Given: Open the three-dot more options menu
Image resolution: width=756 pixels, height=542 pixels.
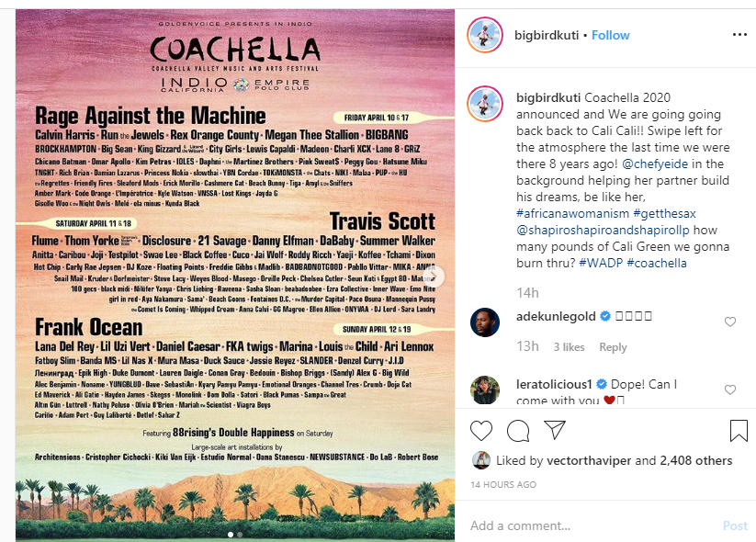Looking at the screenshot, I should (x=739, y=35).
